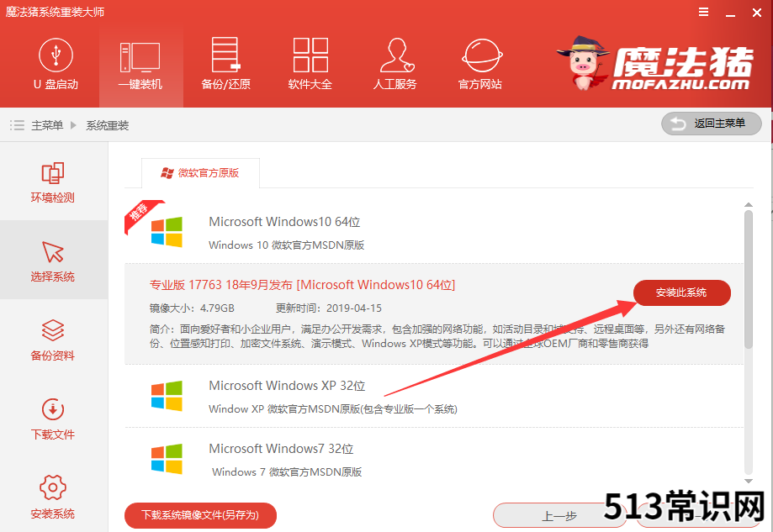Expand the Microsoft Windows7 32位 entry
This screenshot has height=532, width=773.
coord(434,459)
